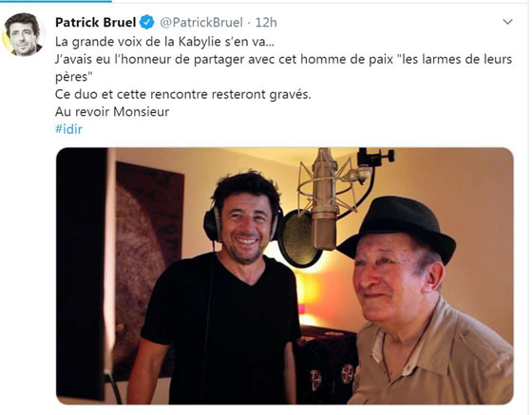Click the line 'La grande voix de la Kabylie'
This screenshot has height=415, width=532.
coord(165,42)
